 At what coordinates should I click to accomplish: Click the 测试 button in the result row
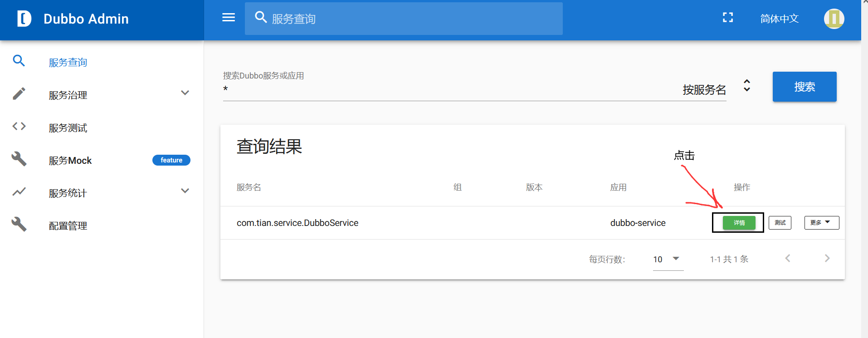(780, 223)
